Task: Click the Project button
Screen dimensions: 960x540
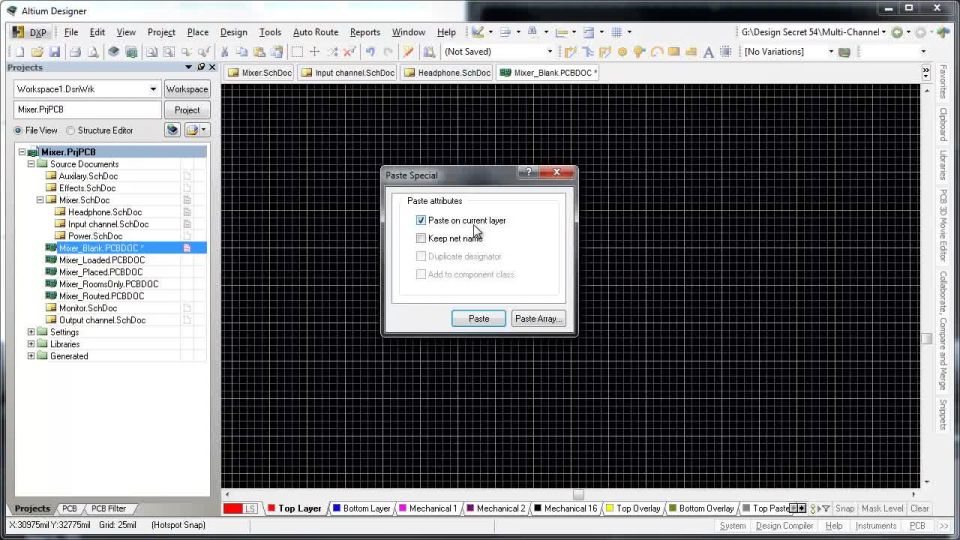Action: tap(187, 110)
